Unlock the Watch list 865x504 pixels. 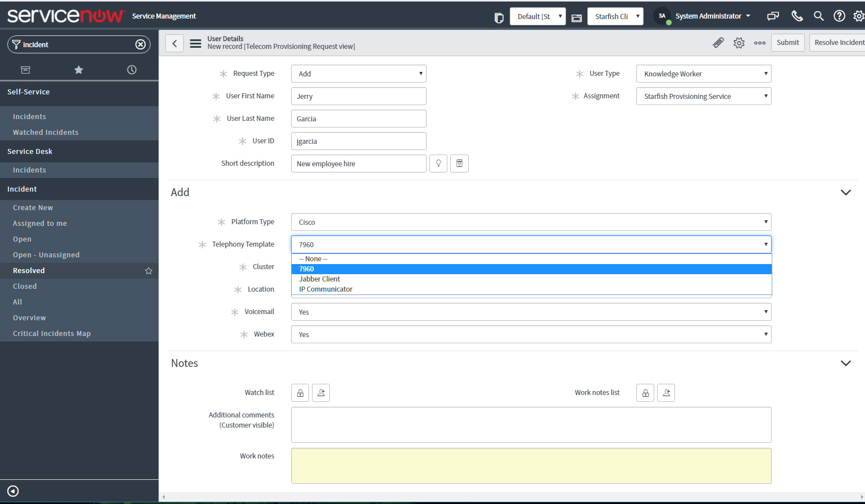tap(300, 393)
